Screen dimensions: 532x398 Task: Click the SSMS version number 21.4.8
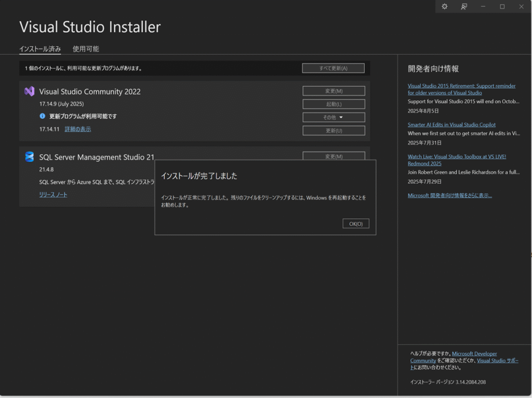[x=46, y=169]
